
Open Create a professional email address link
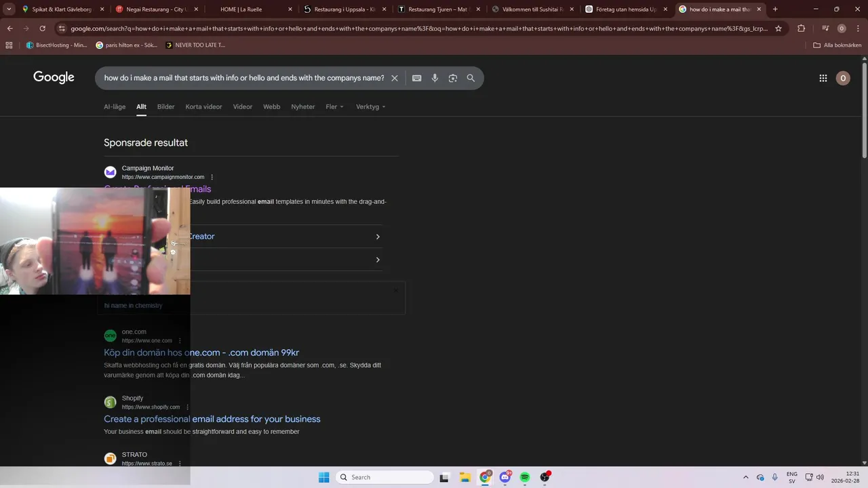pyautogui.click(x=212, y=419)
